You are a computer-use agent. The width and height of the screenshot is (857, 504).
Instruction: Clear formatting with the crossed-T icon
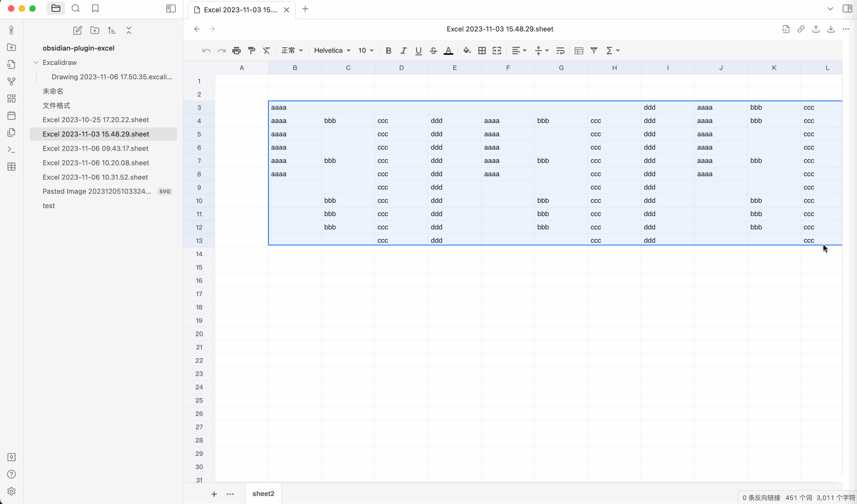[x=267, y=51]
